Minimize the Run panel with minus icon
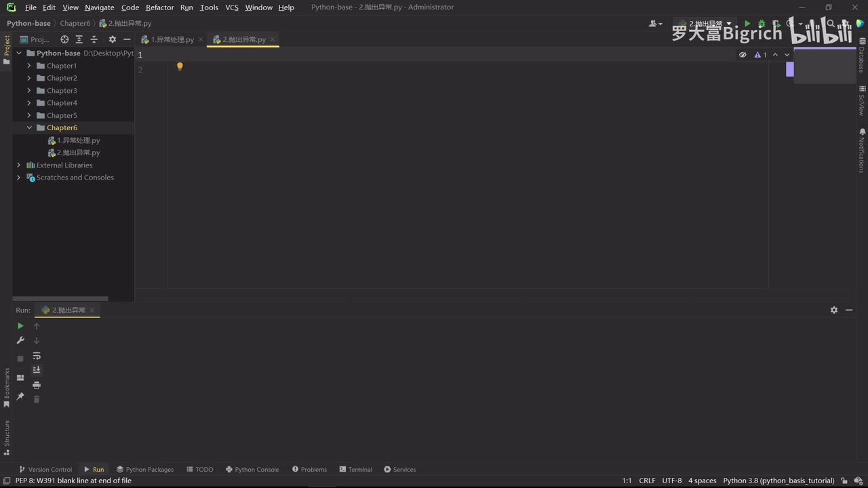This screenshot has height=488, width=868. (x=849, y=310)
